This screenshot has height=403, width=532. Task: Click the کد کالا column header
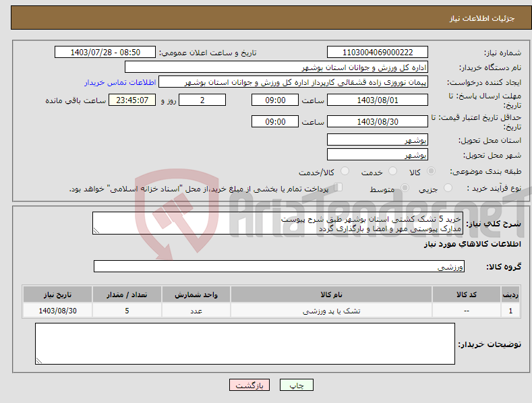[x=467, y=294]
